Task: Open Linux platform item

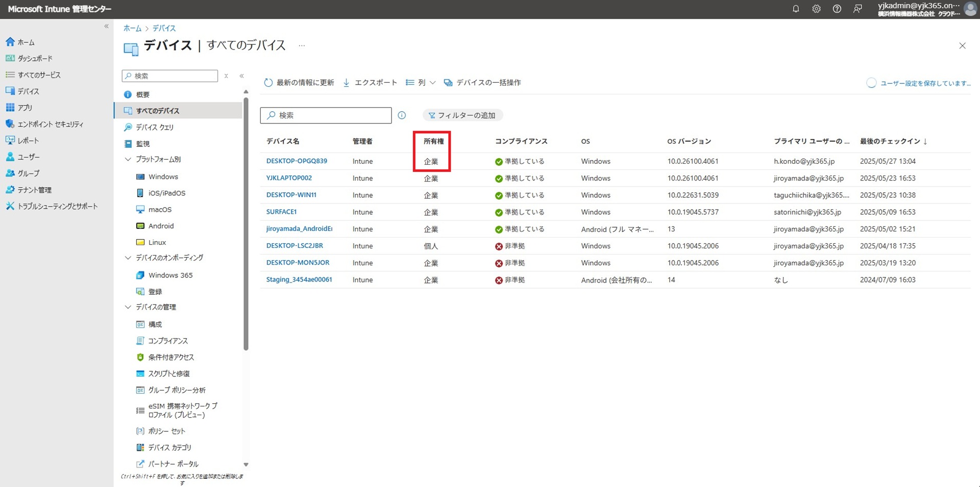Action: pyautogui.click(x=157, y=242)
